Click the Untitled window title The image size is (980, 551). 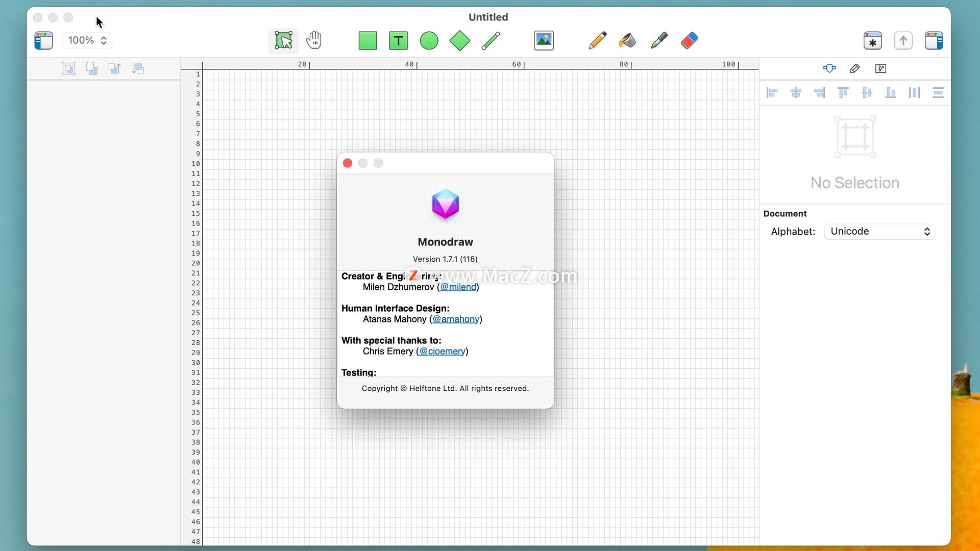pyautogui.click(x=488, y=17)
